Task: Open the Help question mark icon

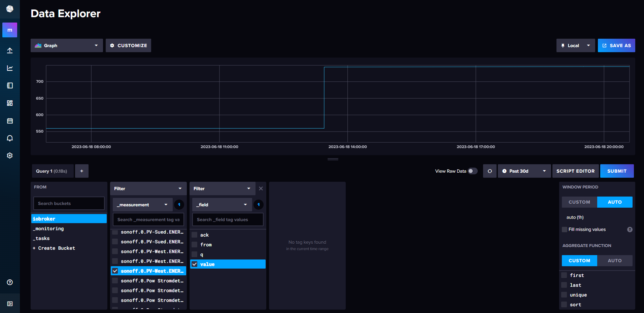Action: point(10,282)
